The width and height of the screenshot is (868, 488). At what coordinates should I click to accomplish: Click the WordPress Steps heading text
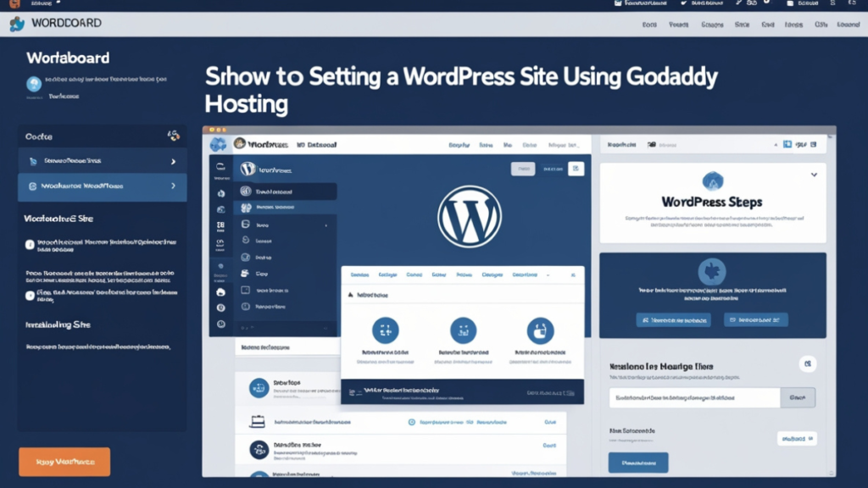tap(712, 202)
